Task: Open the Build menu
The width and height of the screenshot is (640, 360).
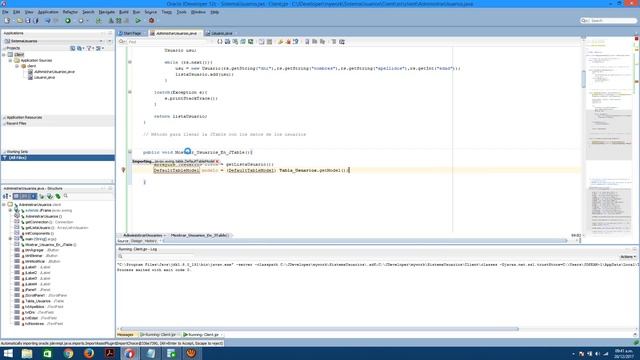Action: [x=124, y=12]
